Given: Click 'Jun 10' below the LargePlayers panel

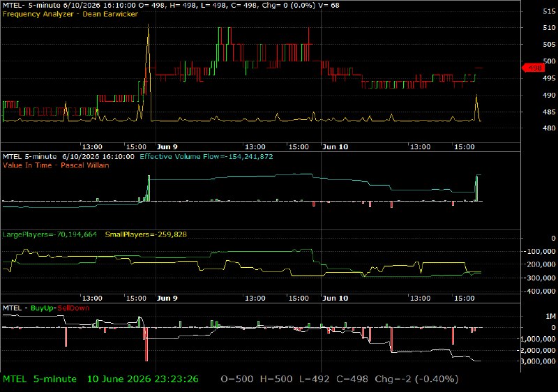Looking at the screenshot, I should [x=335, y=298].
